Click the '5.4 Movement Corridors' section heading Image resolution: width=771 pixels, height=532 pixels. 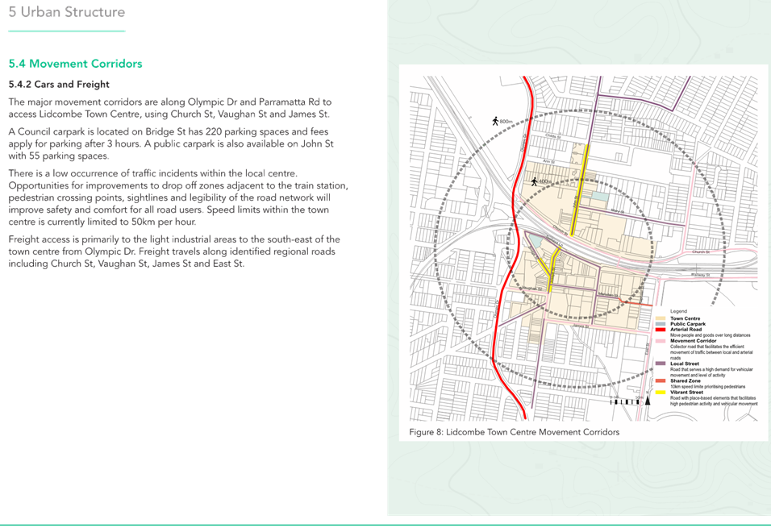[x=75, y=64]
